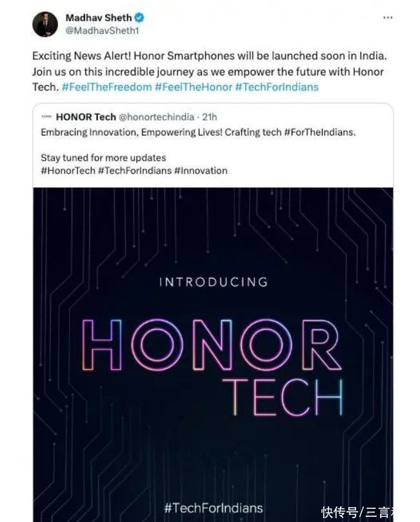Open the three-dot more options menu

coord(388,17)
